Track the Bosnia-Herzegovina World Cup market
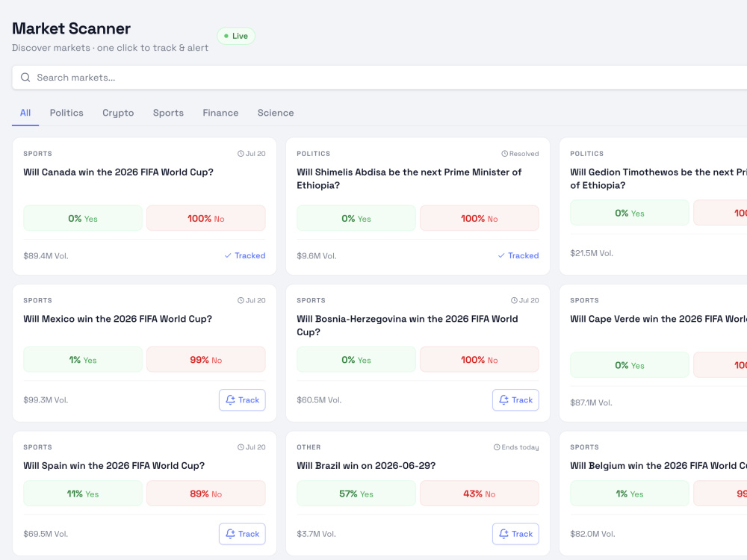747x560 pixels. (x=515, y=400)
